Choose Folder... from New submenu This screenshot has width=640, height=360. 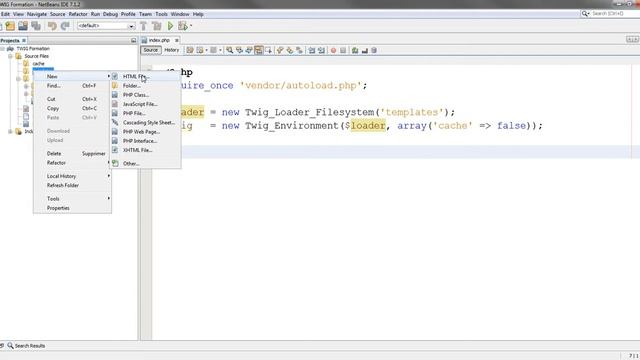(146, 86)
